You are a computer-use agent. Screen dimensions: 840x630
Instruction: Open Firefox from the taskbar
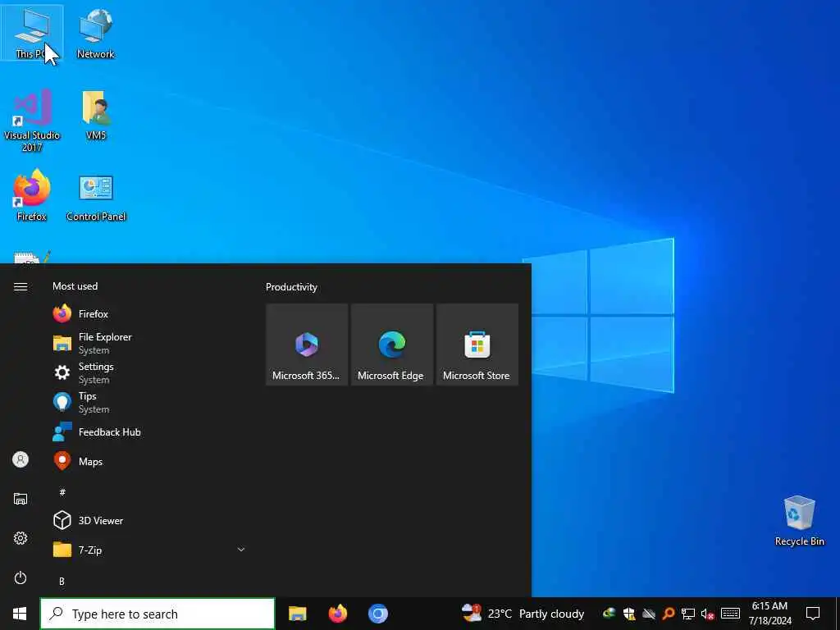(x=337, y=614)
